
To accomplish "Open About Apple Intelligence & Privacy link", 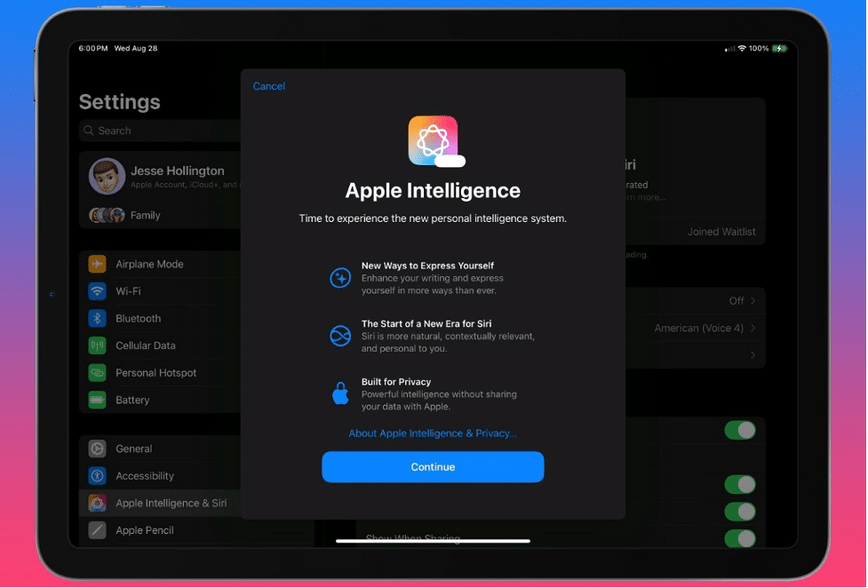I will (433, 433).
